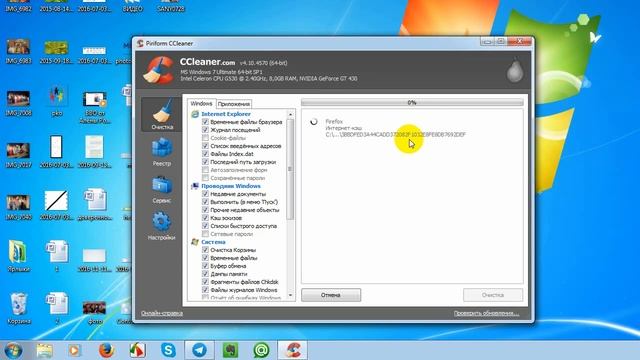Click the Система group icon
The image size is (640, 360).
195,242
